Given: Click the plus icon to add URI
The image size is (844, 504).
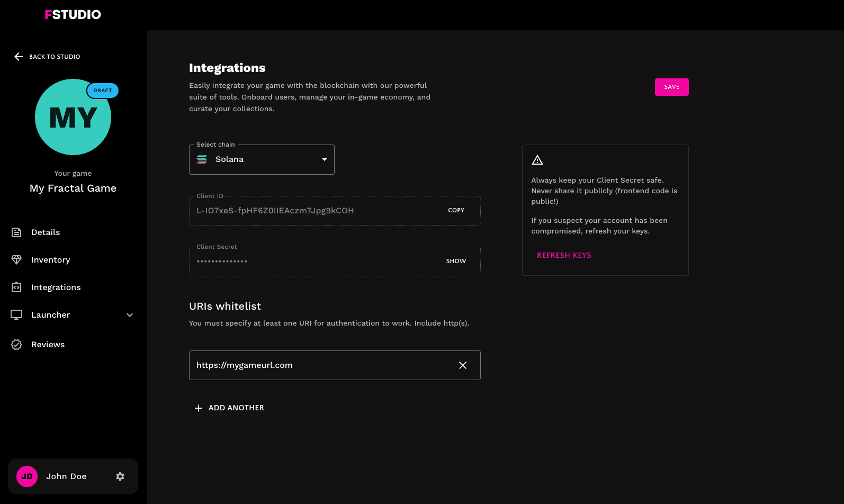Looking at the screenshot, I should (199, 408).
